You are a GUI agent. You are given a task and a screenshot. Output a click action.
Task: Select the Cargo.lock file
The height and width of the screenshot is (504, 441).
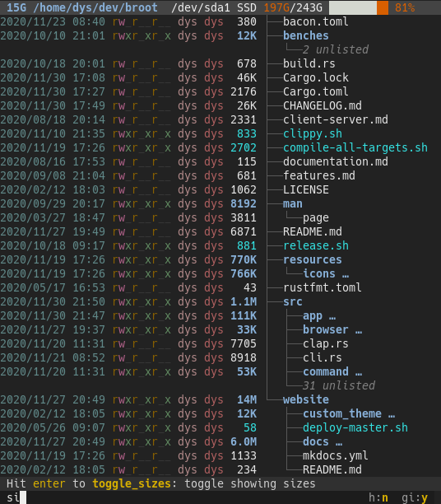[315, 77]
